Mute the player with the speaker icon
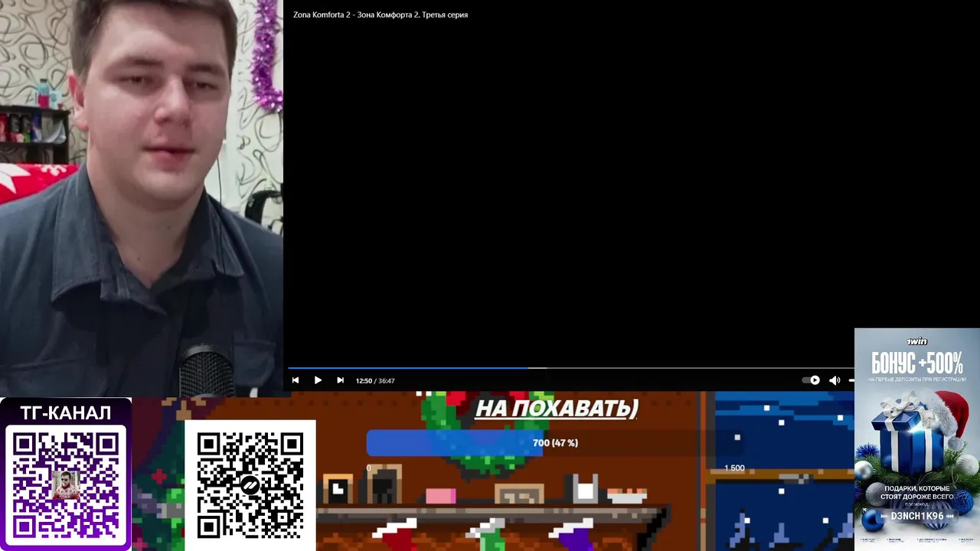 click(x=835, y=380)
